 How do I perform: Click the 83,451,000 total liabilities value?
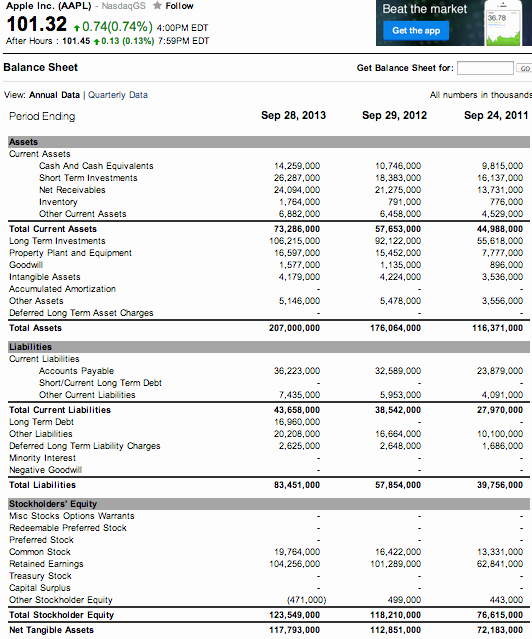[297, 485]
